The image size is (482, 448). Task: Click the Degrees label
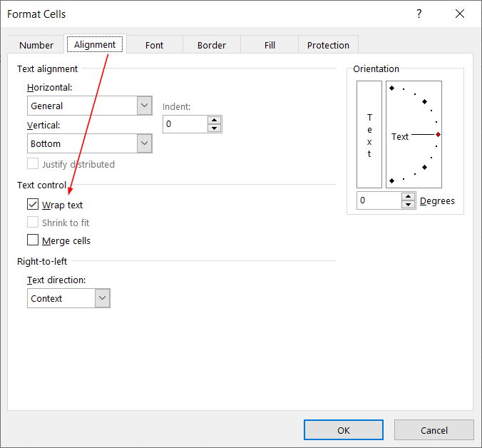437,200
